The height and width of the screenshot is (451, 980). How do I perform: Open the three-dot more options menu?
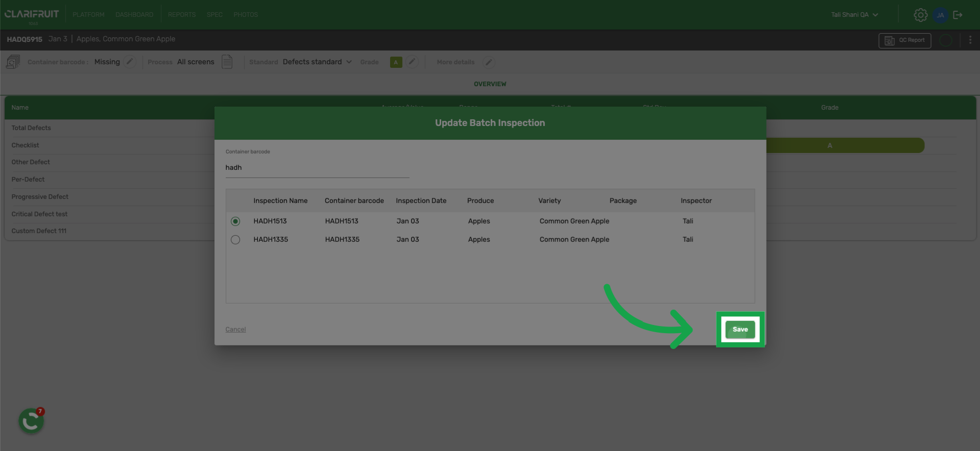(x=970, y=40)
